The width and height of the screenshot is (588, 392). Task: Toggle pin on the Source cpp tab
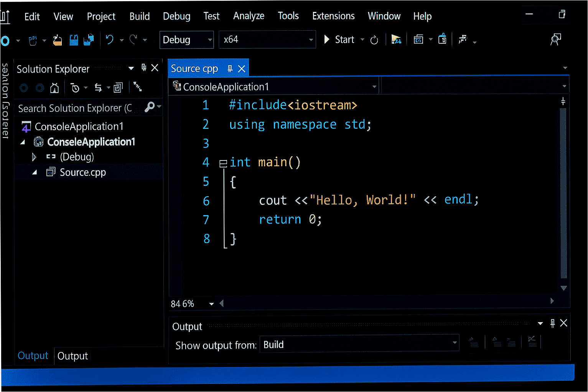[230, 69]
